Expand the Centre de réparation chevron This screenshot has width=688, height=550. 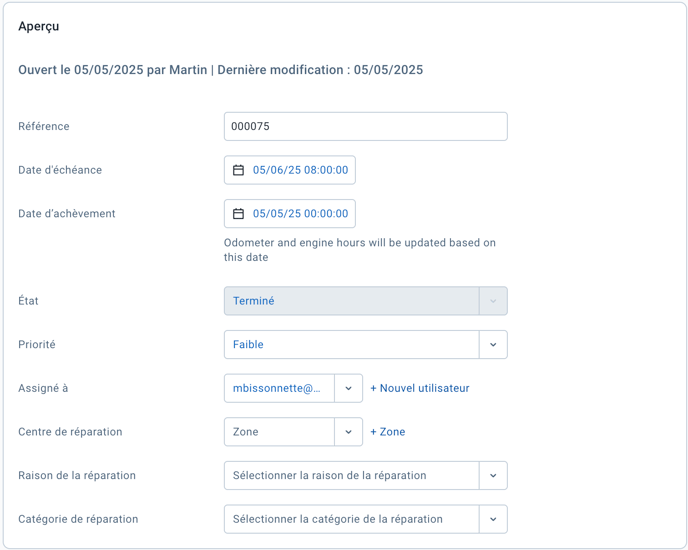tap(348, 432)
